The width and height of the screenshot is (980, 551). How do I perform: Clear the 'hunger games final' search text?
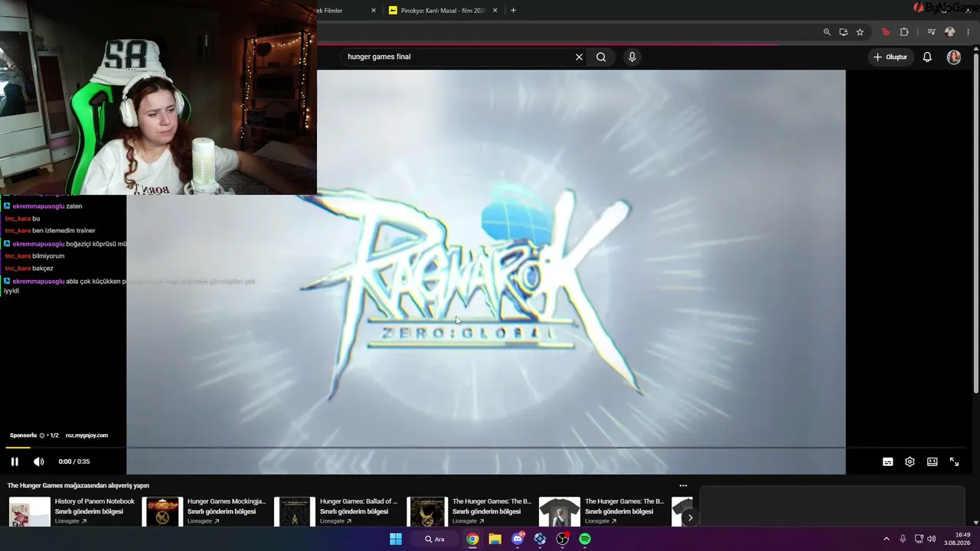tap(579, 57)
